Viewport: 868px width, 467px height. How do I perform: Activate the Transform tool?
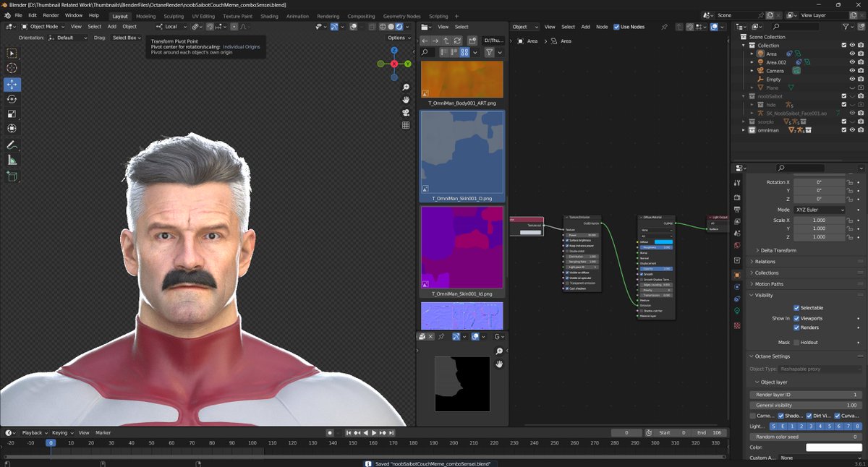(12, 129)
